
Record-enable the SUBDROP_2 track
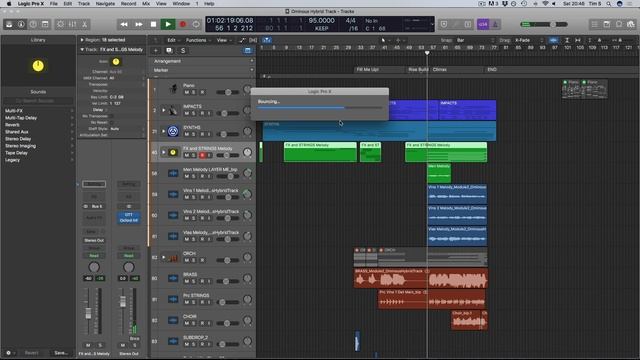[202, 344]
